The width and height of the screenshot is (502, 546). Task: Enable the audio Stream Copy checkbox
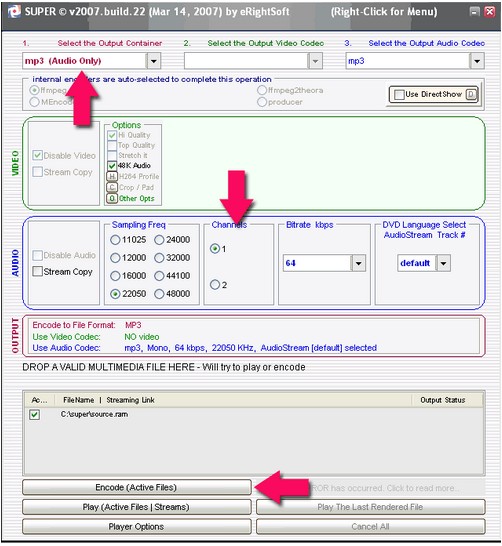(38, 271)
